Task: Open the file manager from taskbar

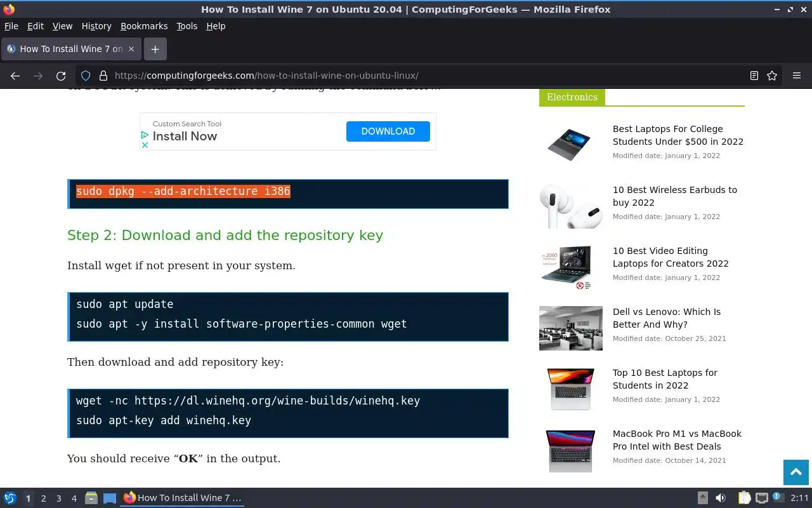Action: tap(91, 498)
